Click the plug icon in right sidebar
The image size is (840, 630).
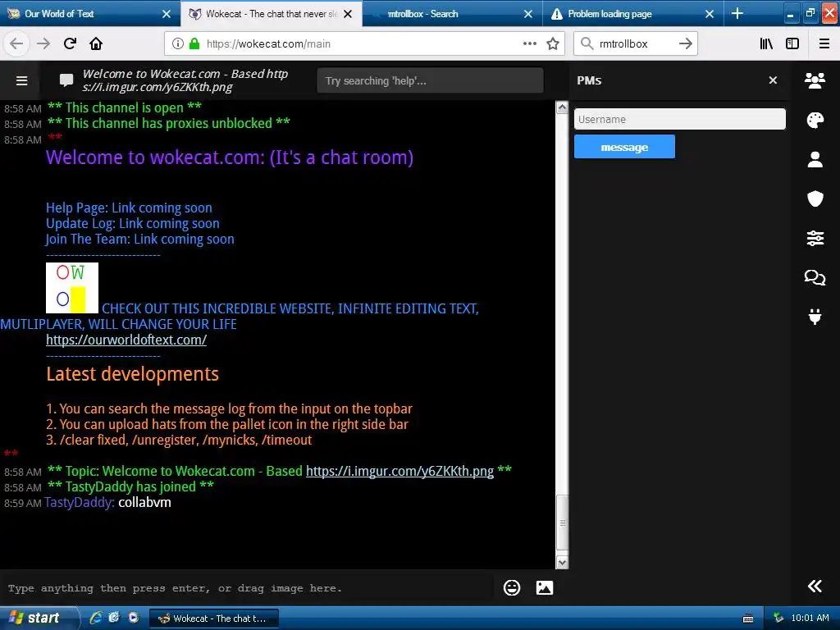tap(815, 317)
